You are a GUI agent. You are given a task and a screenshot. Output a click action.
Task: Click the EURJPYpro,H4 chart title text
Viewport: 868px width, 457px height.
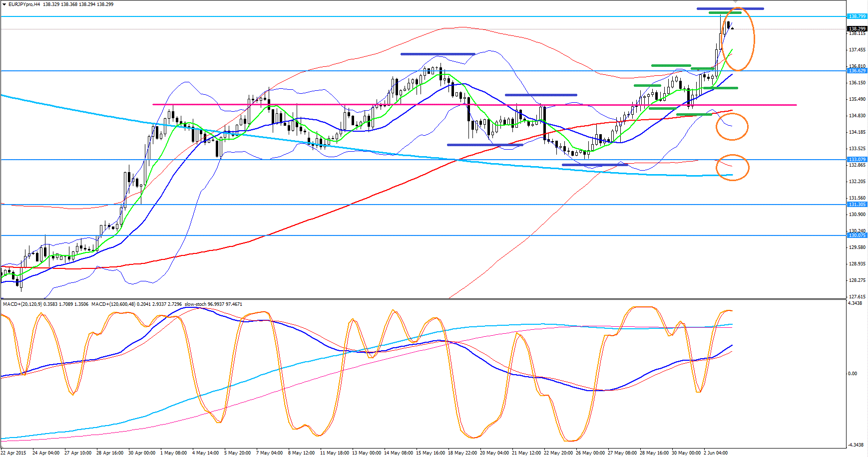(x=24, y=4)
